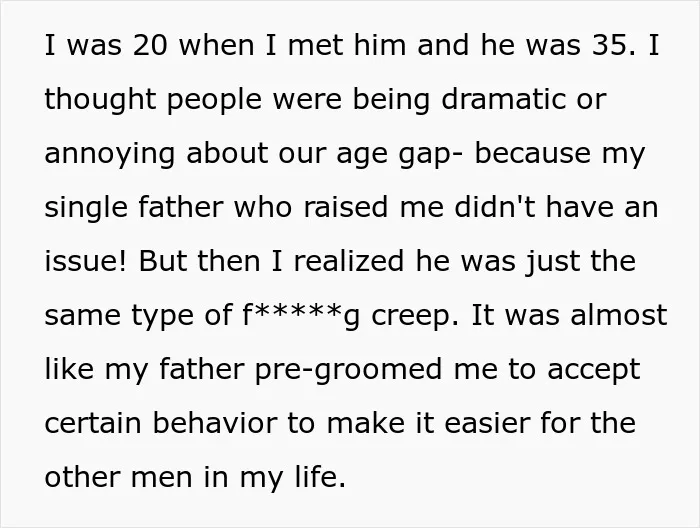
Task: Click the word "accept"
Action: [x=594, y=370]
